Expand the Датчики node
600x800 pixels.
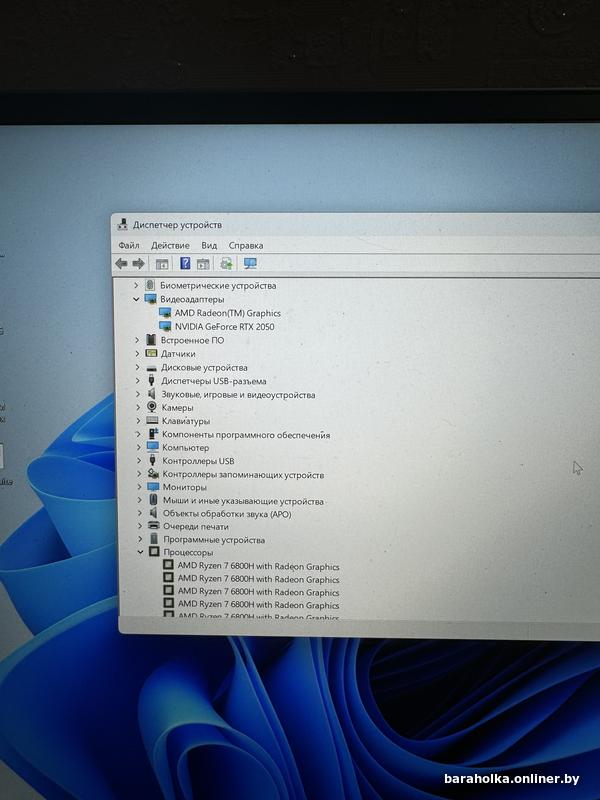(x=137, y=353)
